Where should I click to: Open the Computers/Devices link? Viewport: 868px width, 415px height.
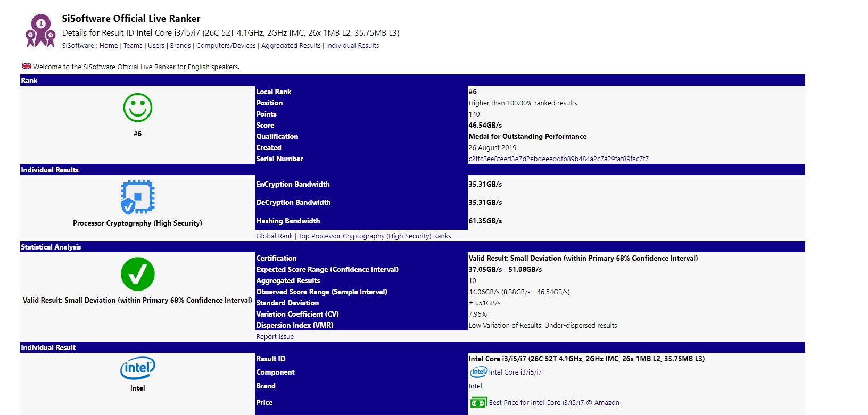[x=226, y=46]
